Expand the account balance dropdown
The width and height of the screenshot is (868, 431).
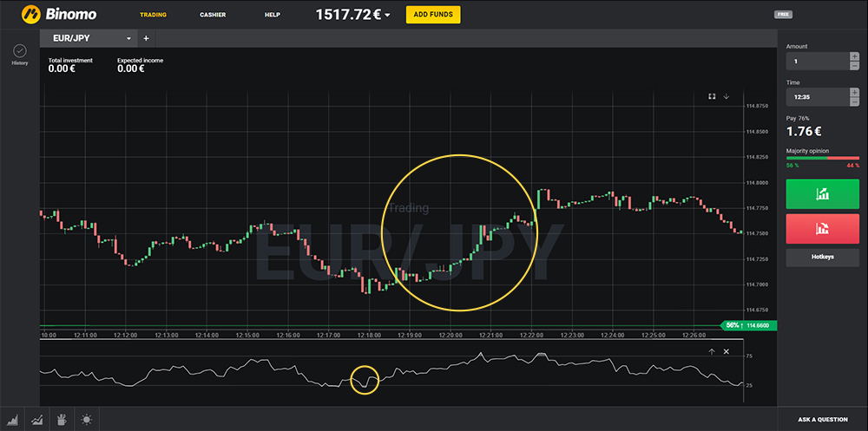point(387,15)
